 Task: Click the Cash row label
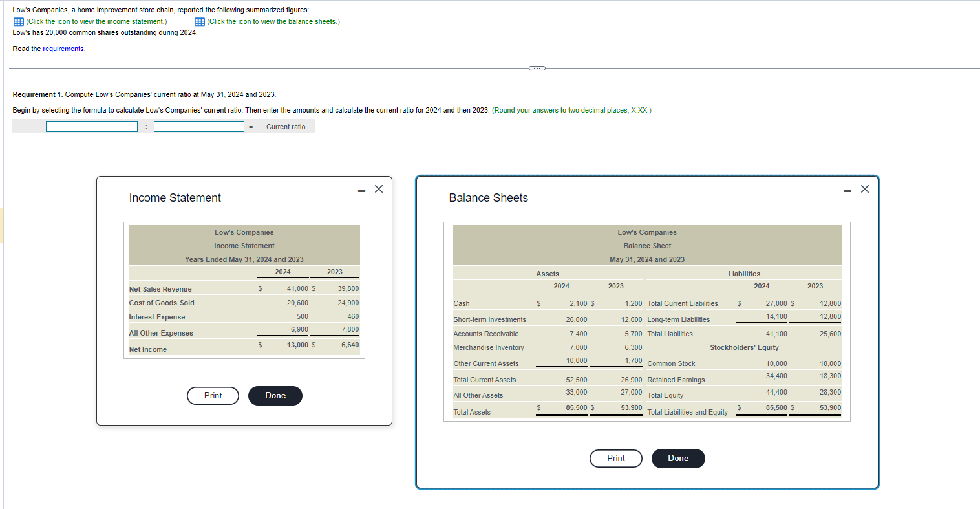pos(462,303)
